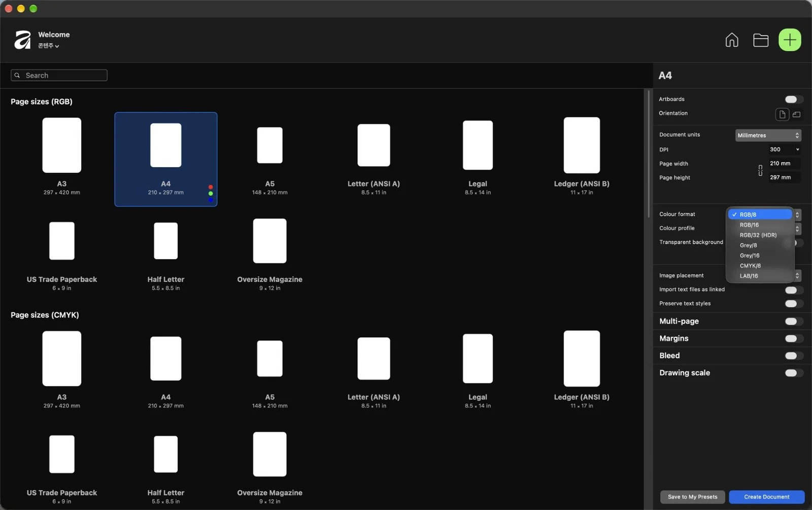
Task: Click the DPI 300 value field
Action: coord(780,149)
